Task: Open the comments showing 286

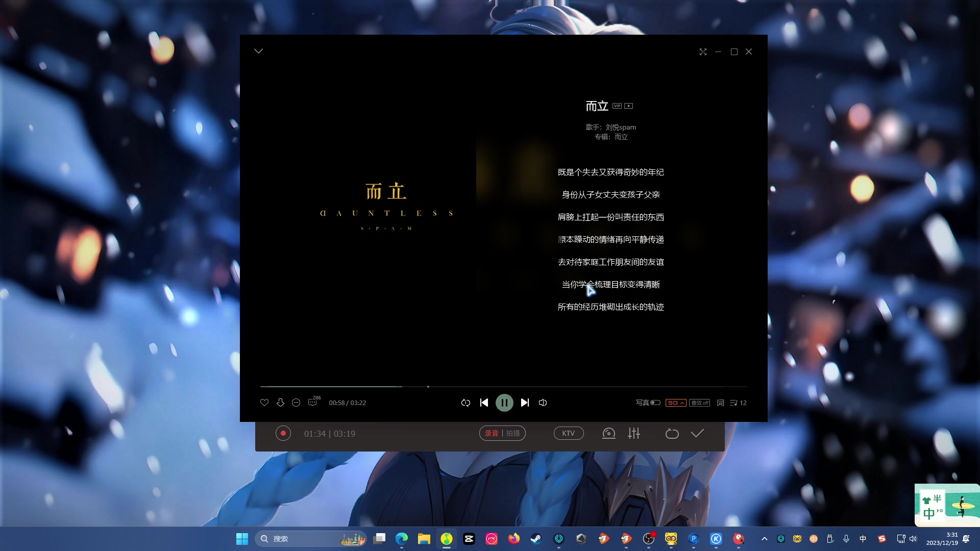Action: click(313, 403)
